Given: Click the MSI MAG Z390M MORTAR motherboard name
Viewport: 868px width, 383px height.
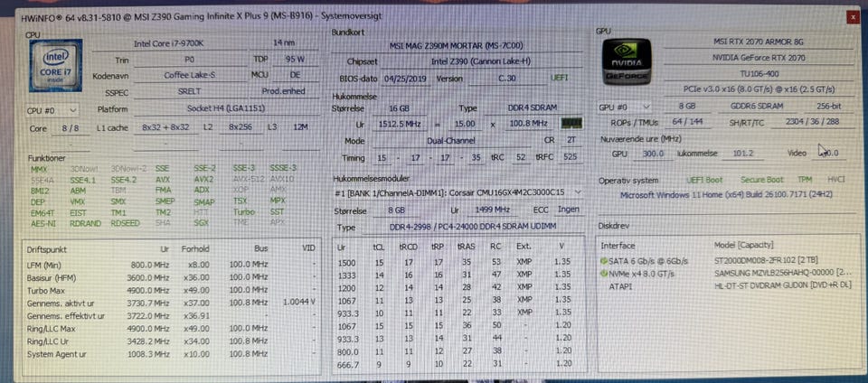Looking at the screenshot, I should click(455, 46).
